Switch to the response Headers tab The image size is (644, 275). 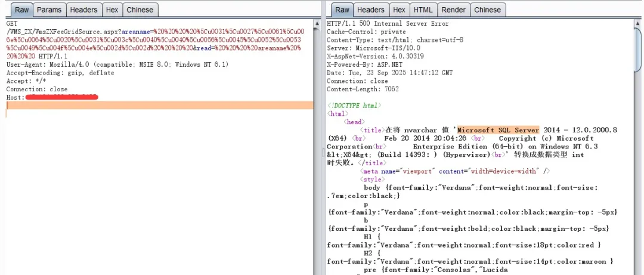[371, 10]
